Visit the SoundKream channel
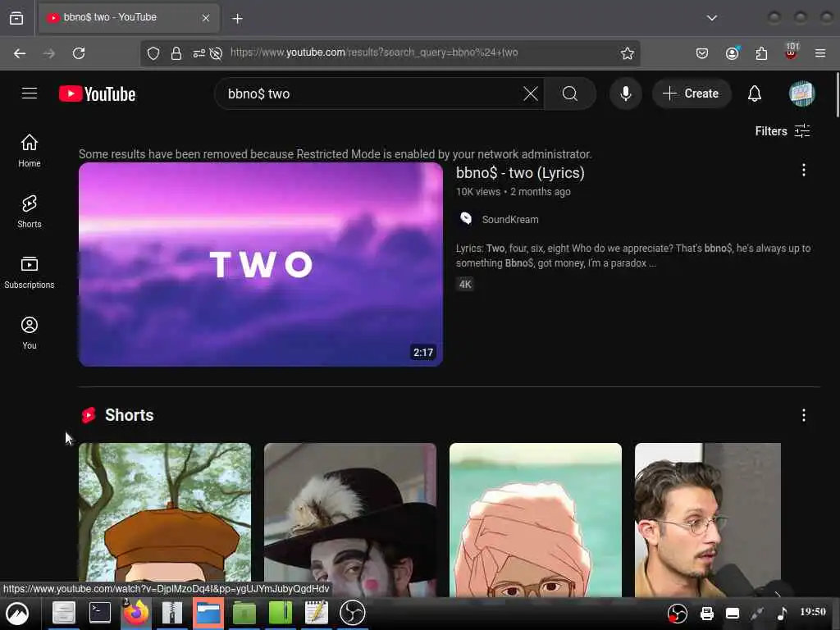 click(x=510, y=220)
